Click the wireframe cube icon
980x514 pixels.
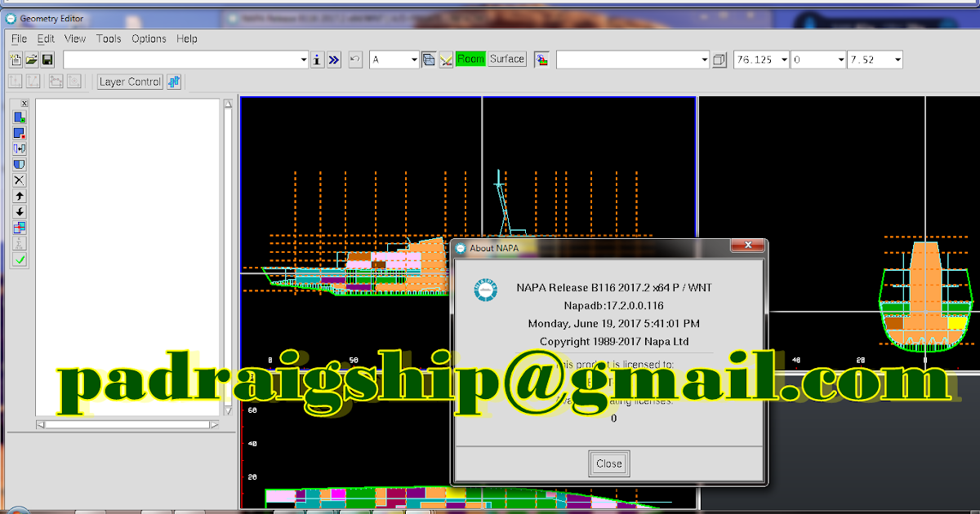click(719, 60)
